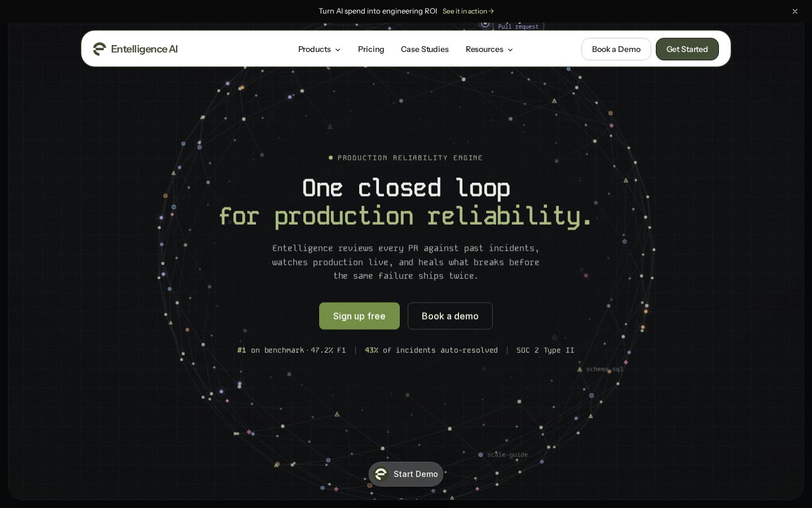Screen dimensions: 812x508
Task: Click the Entelligence AI logo icon
Action: (99, 49)
